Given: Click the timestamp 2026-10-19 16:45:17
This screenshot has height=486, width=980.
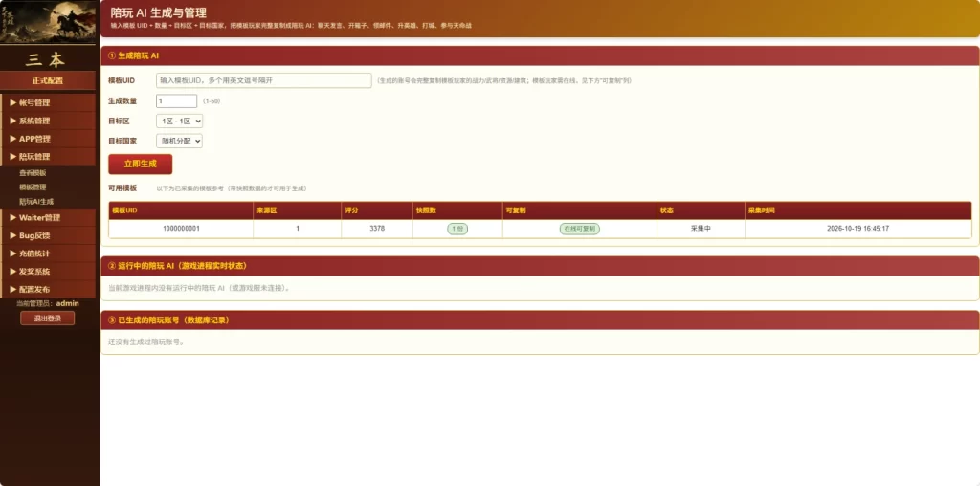Looking at the screenshot, I should pos(858,229).
